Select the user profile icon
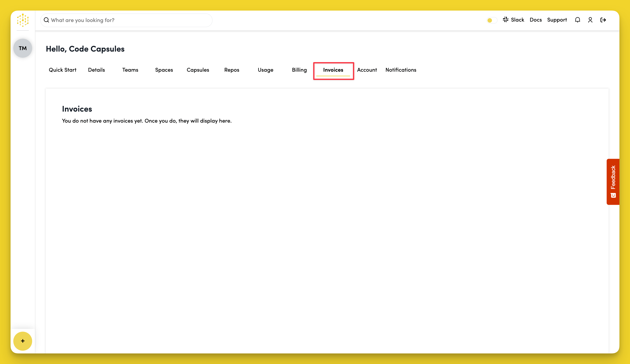The height and width of the screenshot is (364, 630). coord(590,20)
